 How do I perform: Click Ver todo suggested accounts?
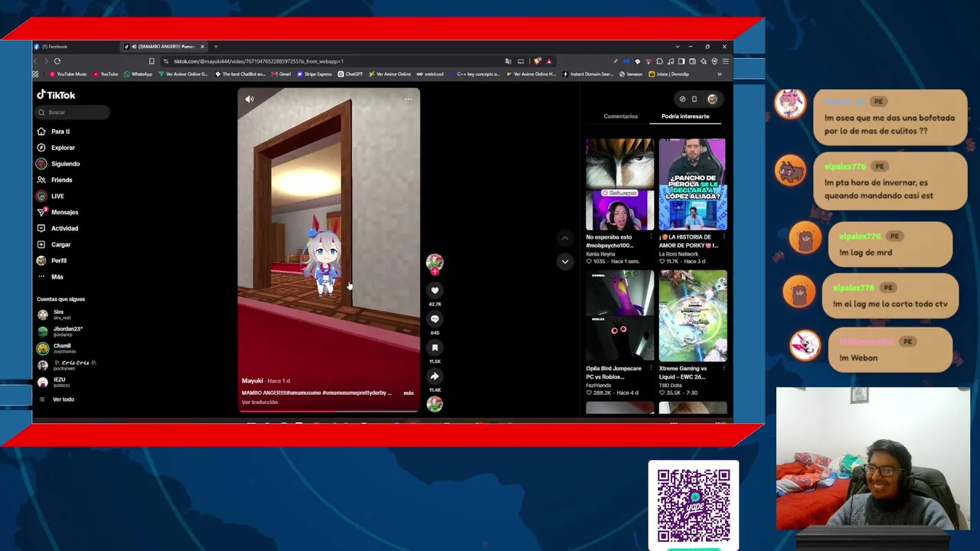(x=64, y=399)
